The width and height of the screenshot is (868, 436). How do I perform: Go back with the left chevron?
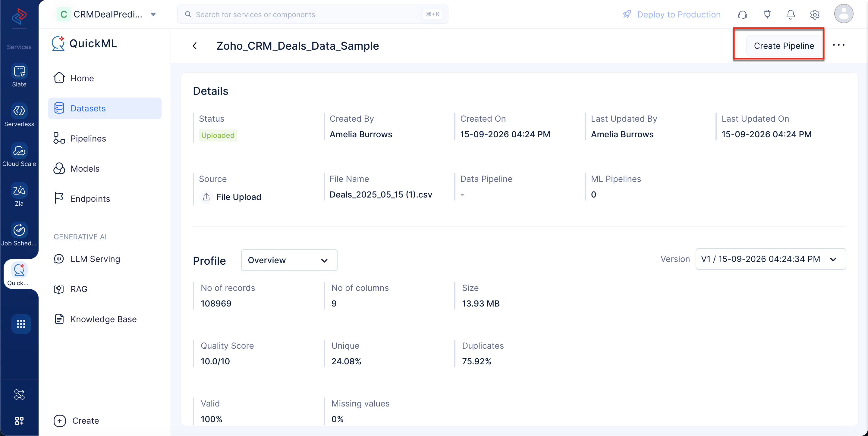point(195,46)
